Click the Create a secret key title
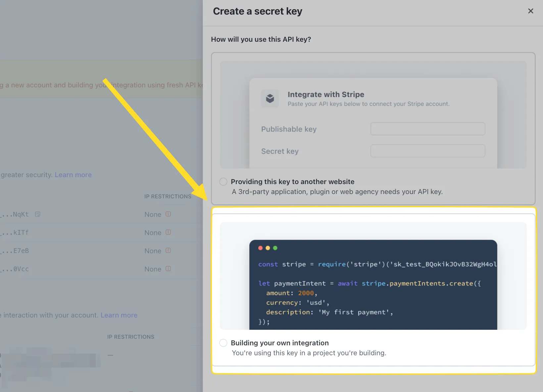This screenshot has height=392, width=543. tap(257, 11)
